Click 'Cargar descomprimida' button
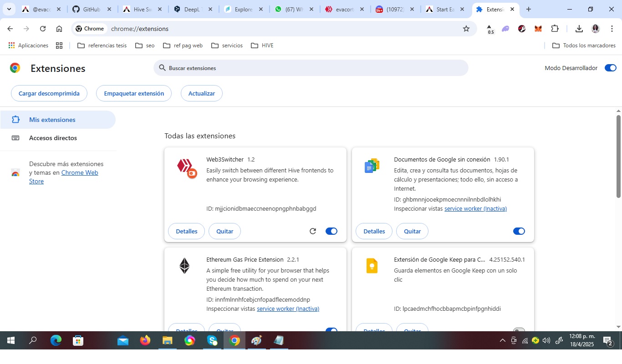622x364 pixels. click(49, 93)
